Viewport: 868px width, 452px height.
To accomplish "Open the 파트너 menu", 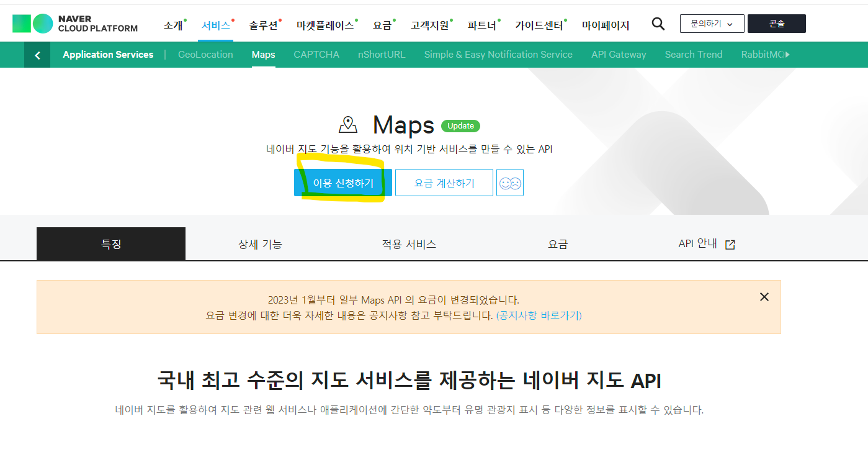I will [x=482, y=25].
